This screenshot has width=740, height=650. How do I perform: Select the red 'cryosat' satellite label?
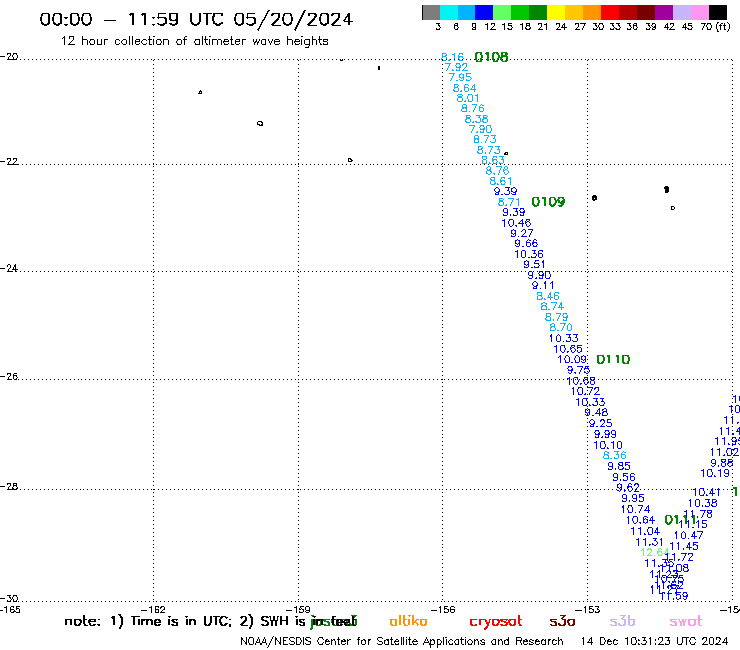click(x=496, y=622)
